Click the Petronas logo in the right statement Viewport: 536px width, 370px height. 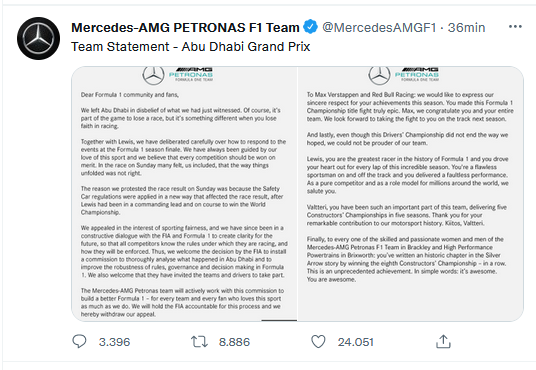(x=417, y=74)
